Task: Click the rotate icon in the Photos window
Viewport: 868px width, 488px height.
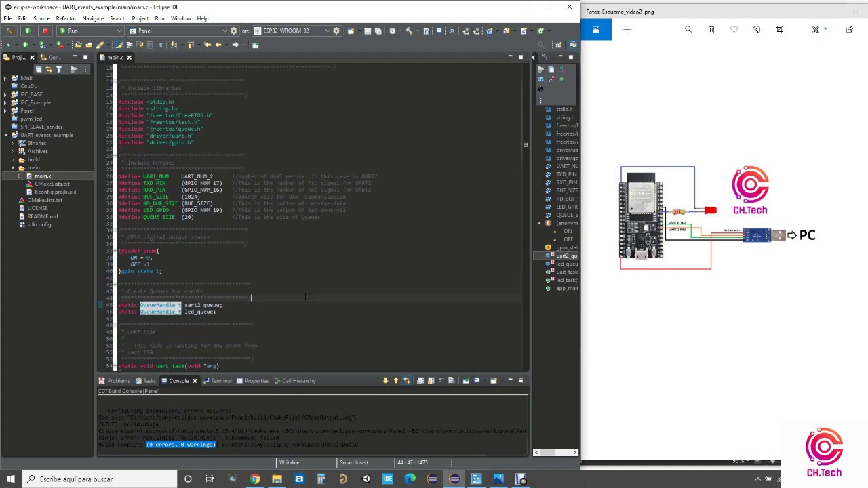Action: point(757,30)
